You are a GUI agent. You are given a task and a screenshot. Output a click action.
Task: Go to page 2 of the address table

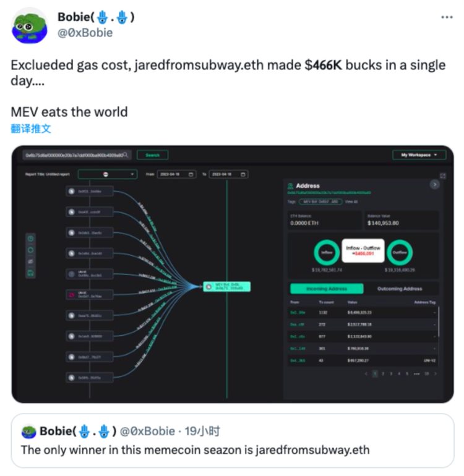[x=382, y=374]
